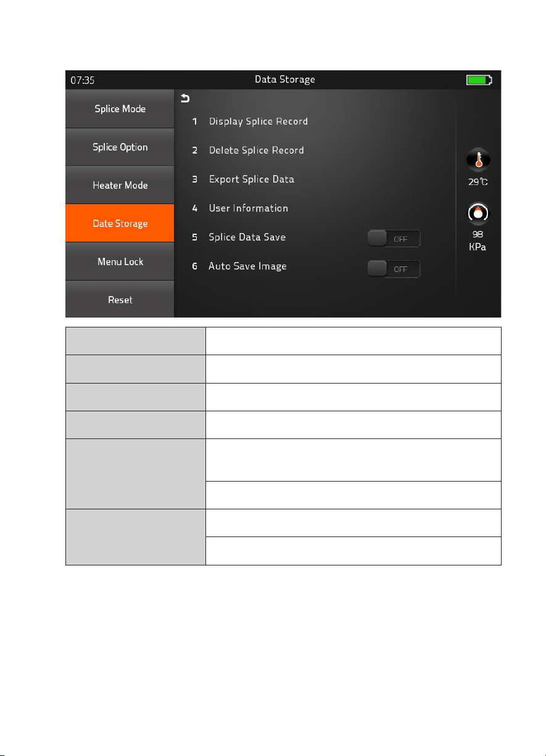This screenshot has width=546, height=756.
Task: Open the Menu Lock tab
Action: pos(120,261)
